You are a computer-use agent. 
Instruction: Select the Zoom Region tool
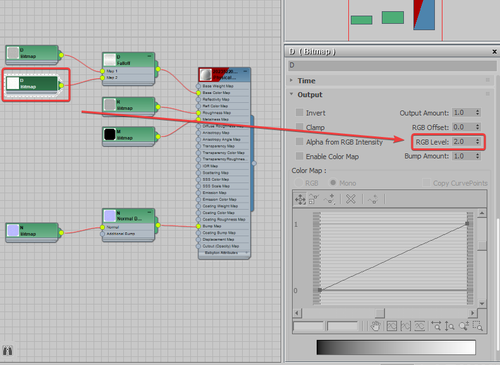tap(478, 326)
